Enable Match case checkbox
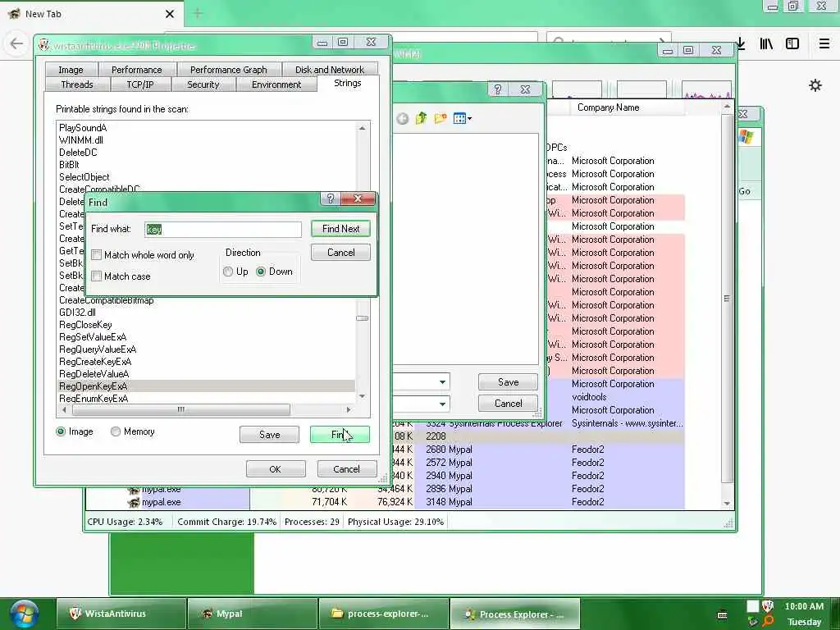840x630 pixels. 97,276
